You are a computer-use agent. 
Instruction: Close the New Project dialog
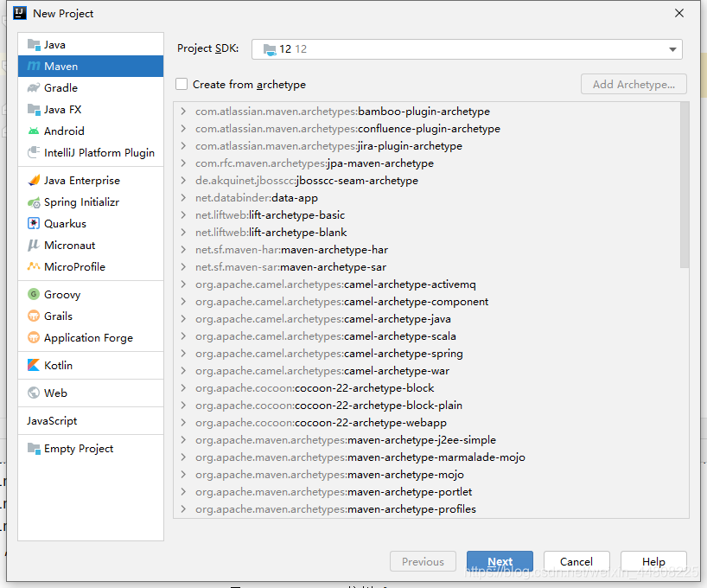679,13
